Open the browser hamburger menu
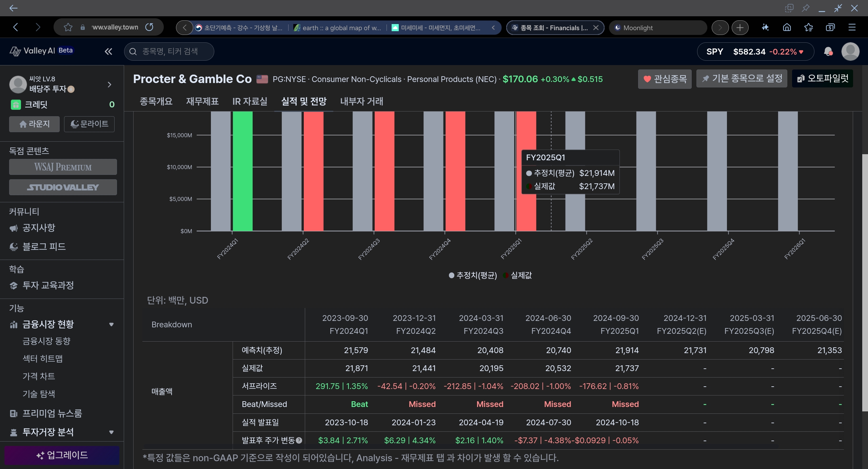 pos(852,27)
